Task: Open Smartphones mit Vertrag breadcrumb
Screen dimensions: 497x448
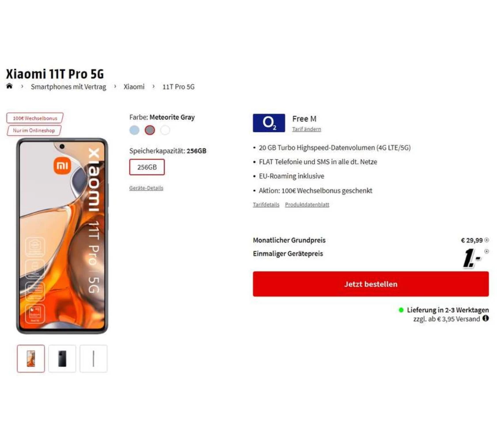Action: click(68, 87)
